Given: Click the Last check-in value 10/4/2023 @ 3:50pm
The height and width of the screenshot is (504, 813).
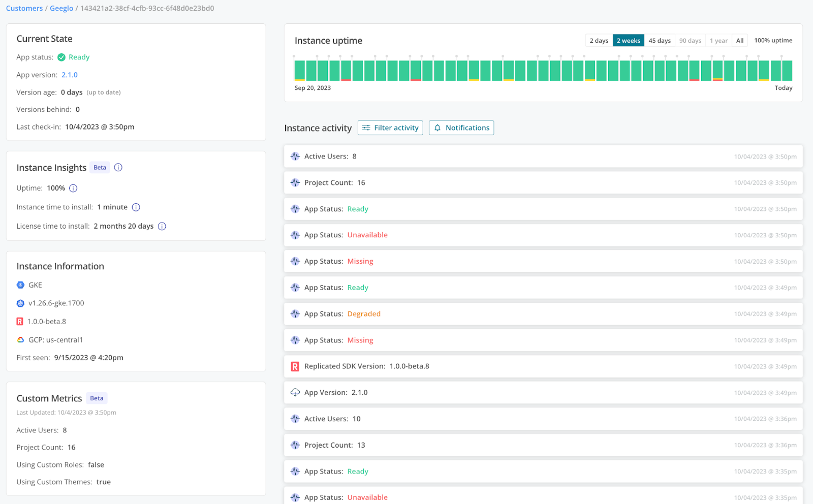Looking at the screenshot, I should pyautogui.click(x=100, y=127).
